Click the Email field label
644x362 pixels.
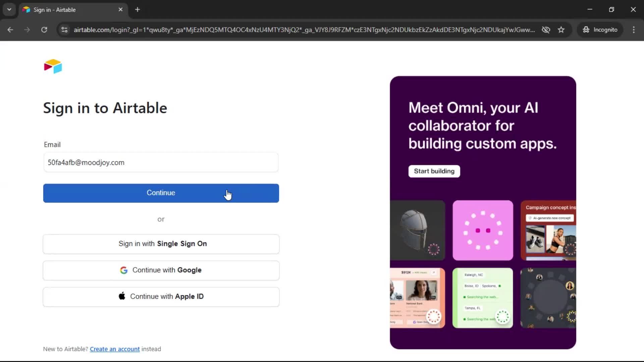click(x=52, y=145)
